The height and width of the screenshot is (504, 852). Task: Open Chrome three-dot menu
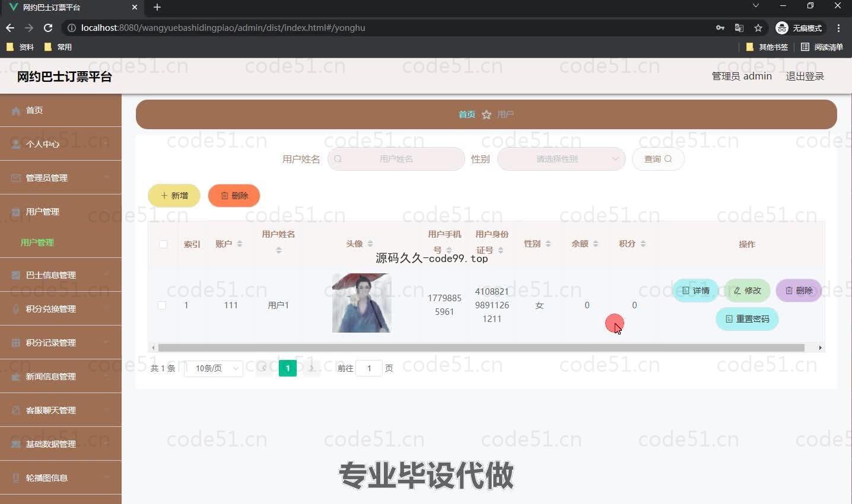pos(838,28)
